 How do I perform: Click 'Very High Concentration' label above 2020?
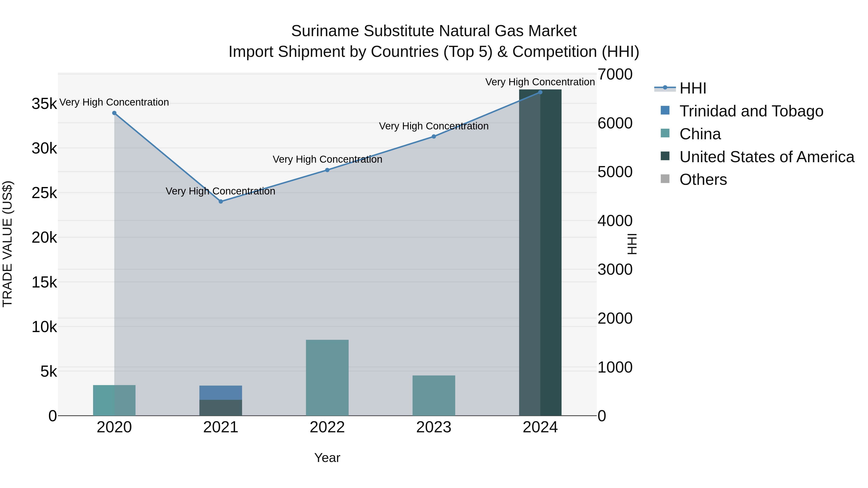click(x=114, y=102)
